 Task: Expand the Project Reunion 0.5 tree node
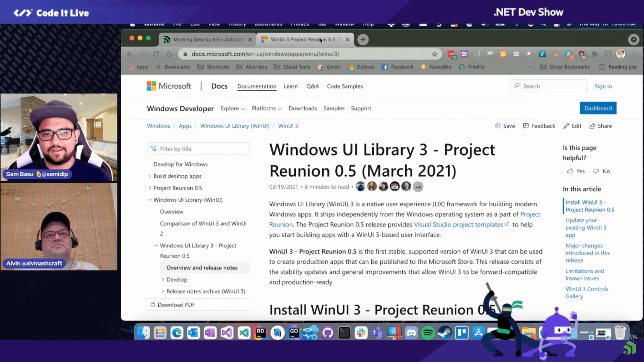point(150,188)
